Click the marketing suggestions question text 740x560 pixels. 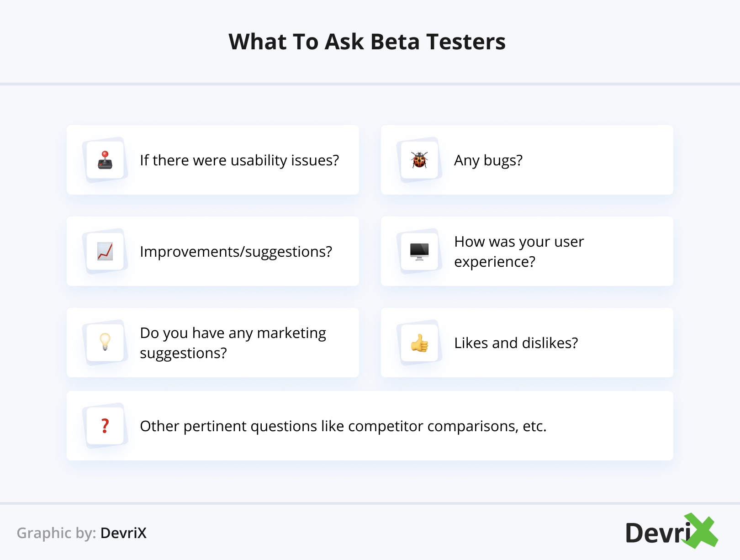(233, 343)
